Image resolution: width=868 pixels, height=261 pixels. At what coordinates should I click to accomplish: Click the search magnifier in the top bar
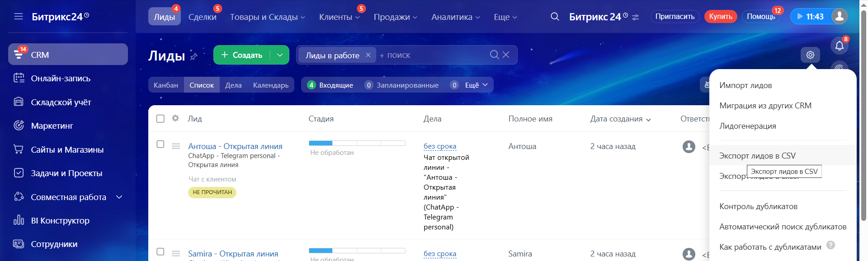[555, 17]
